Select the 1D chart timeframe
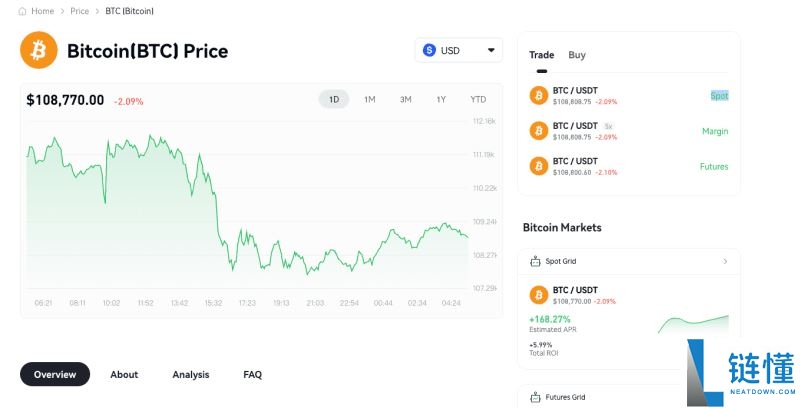Screen dimensions: 800x408 point(334,99)
